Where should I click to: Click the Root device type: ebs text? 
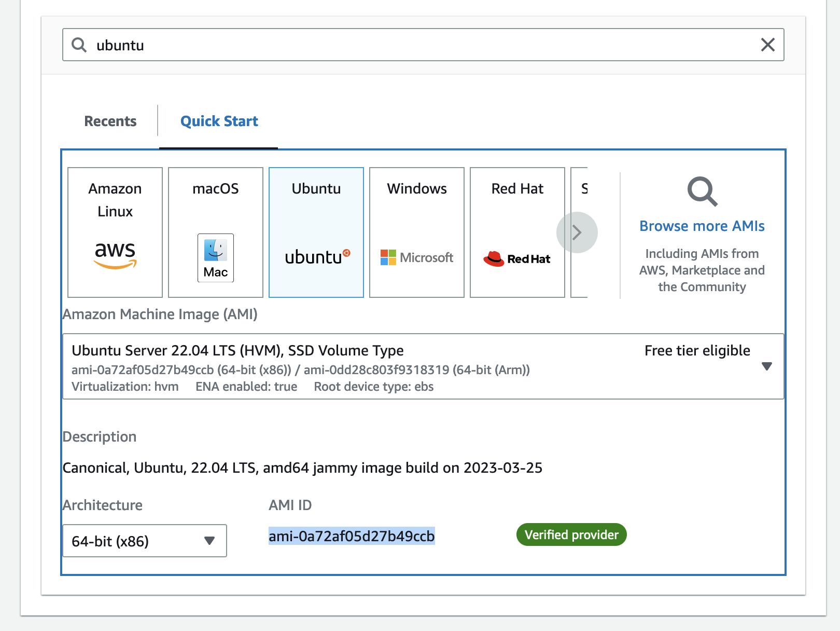(x=374, y=387)
